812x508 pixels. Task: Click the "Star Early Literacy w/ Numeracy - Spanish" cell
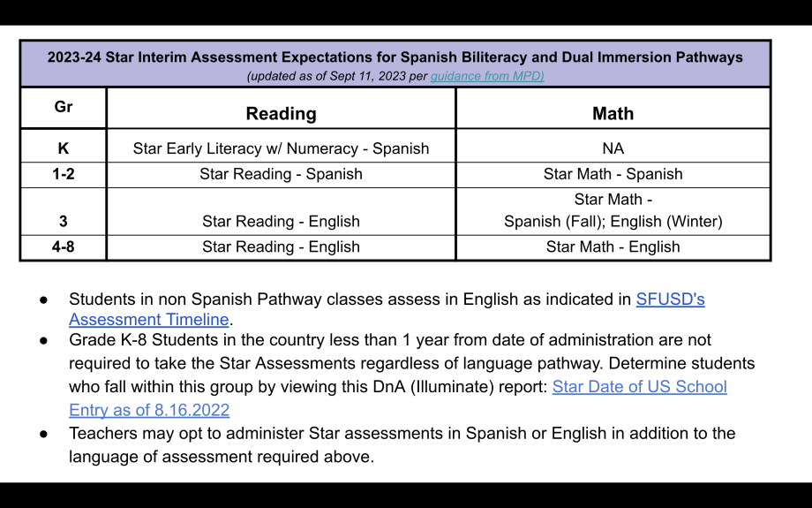[x=281, y=148]
